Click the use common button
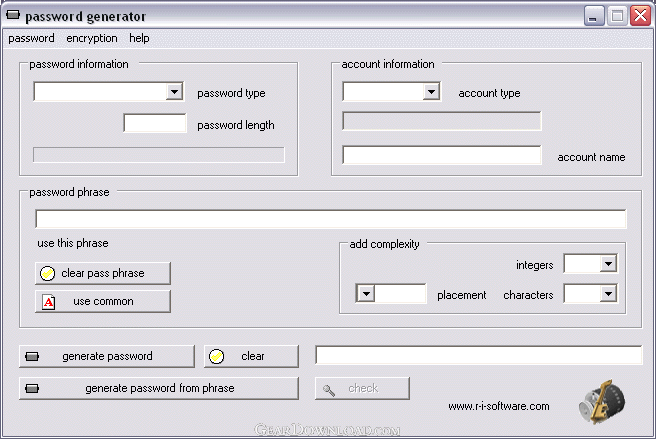This screenshot has height=439, width=656. pyautogui.click(x=102, y=301)
